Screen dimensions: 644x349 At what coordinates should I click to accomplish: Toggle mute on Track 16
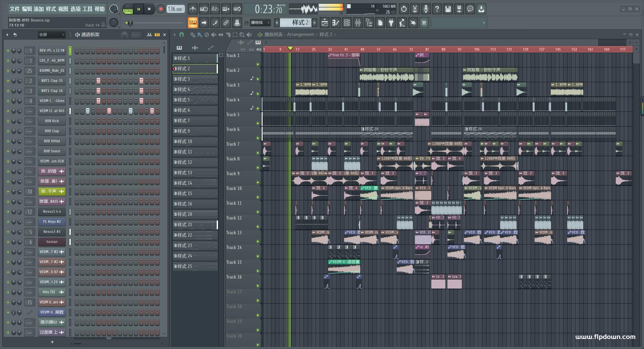point(258,286)
